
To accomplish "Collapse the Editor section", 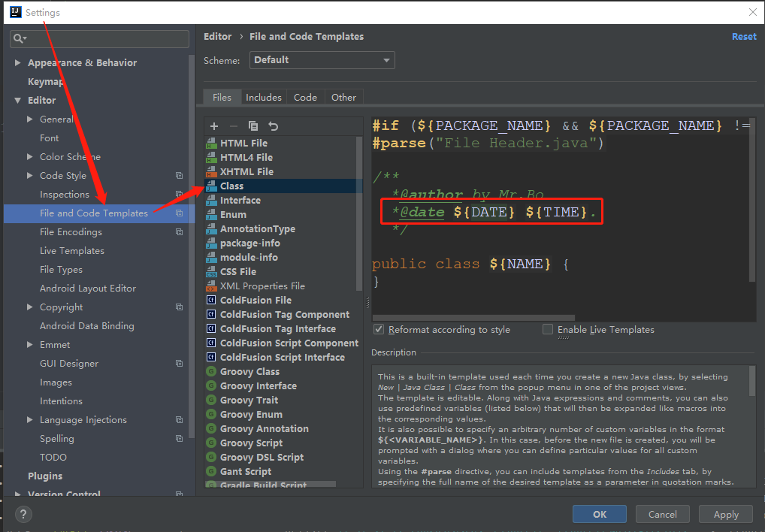I will (x=17, y=101).
